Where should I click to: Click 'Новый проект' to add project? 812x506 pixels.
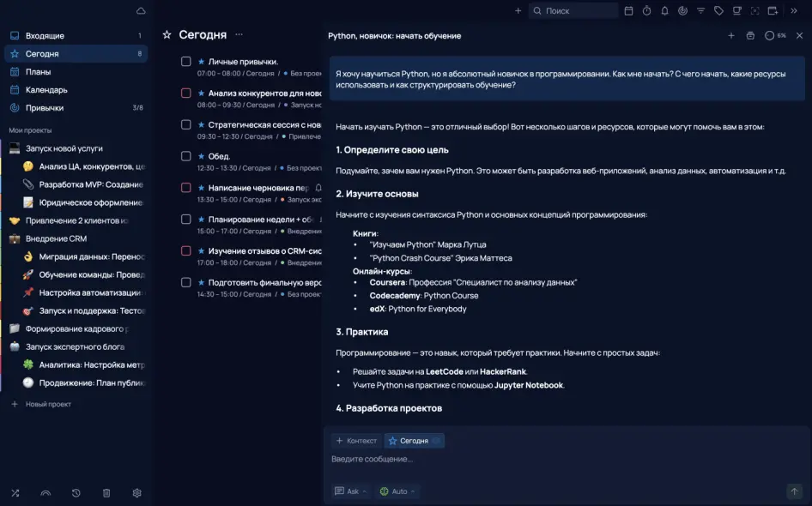(47, 404)
